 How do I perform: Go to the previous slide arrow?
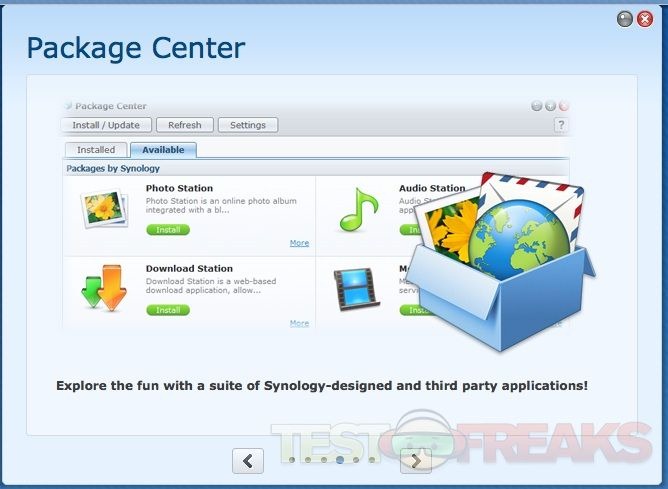coord(248,460)
